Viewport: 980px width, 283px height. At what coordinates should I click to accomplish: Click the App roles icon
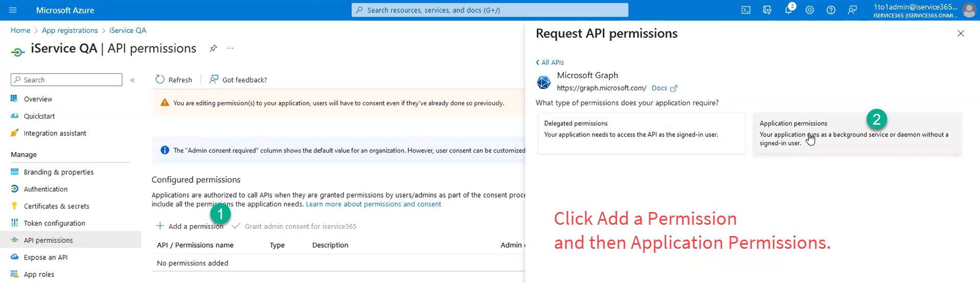[14, 274]
